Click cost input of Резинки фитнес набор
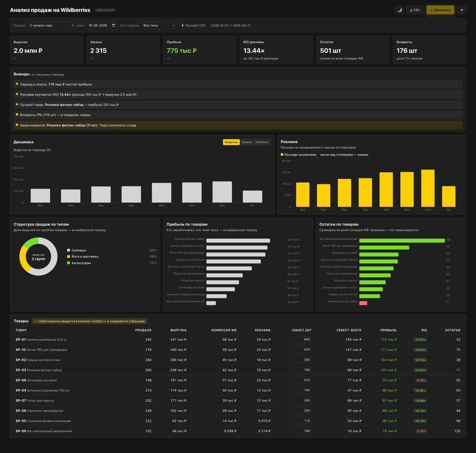 click(x=302, y=370)
